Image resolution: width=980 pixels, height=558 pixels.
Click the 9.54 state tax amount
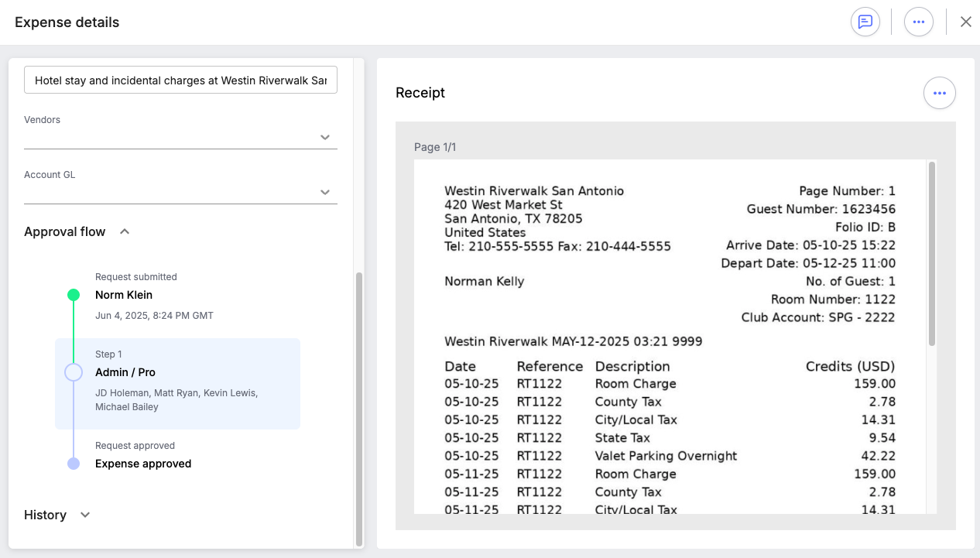coord(882,438)
